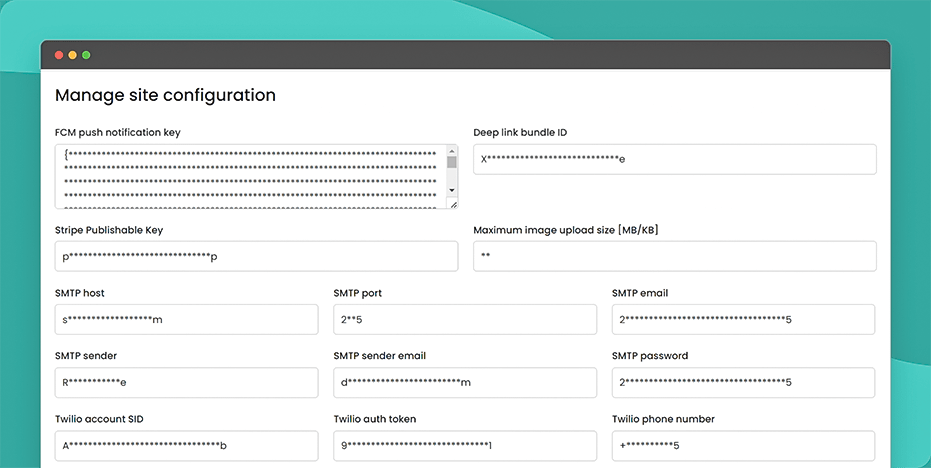The image size is (931, 468).
Task: Click the SMTP password field
Action: (743, 382)
